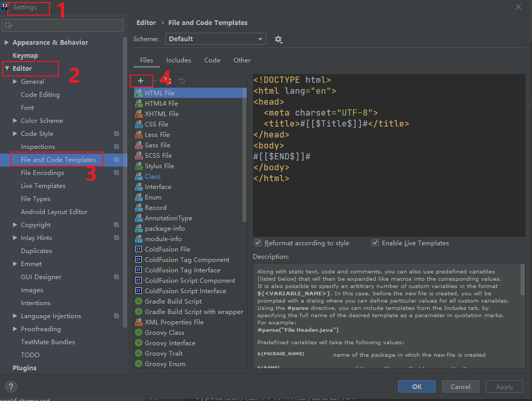Expand the Appearance & Behavior section

[7, 43]
